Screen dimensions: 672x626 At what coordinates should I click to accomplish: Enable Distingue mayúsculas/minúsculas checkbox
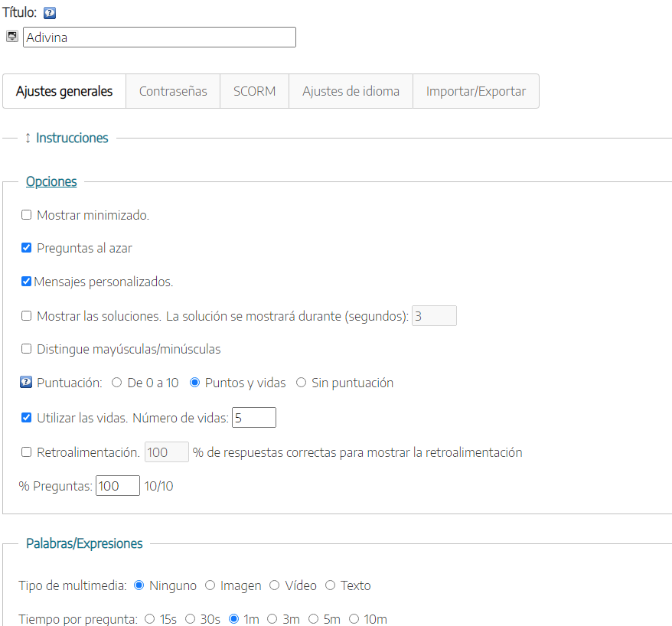[x=27, y=349]
